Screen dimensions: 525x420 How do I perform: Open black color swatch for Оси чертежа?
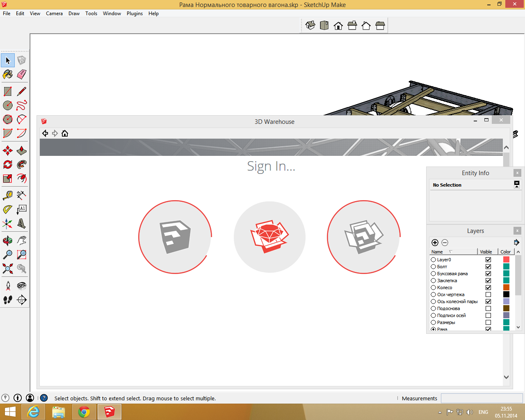[x=506, y=294]
